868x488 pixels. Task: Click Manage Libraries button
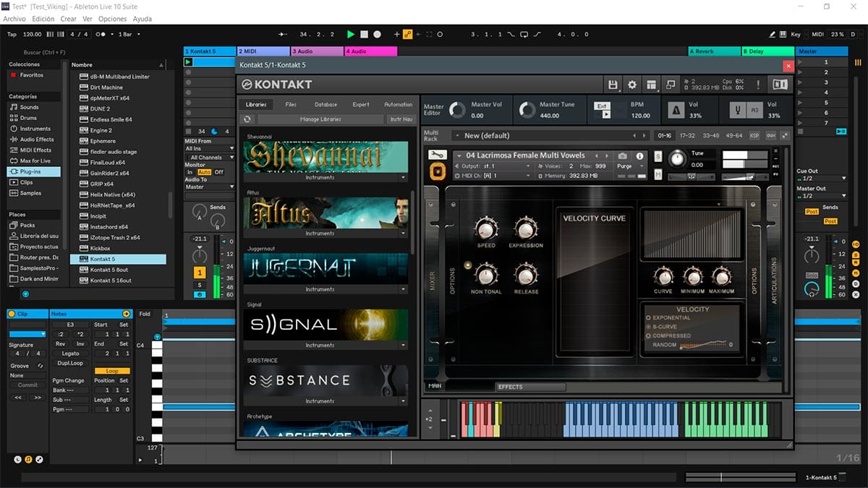pos(320,119)
